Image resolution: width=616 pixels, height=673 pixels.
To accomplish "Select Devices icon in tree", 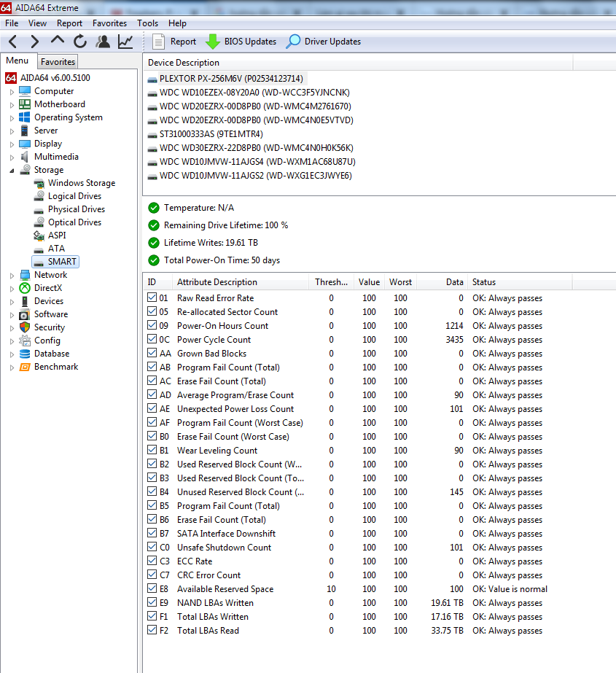I will point(25,301).
